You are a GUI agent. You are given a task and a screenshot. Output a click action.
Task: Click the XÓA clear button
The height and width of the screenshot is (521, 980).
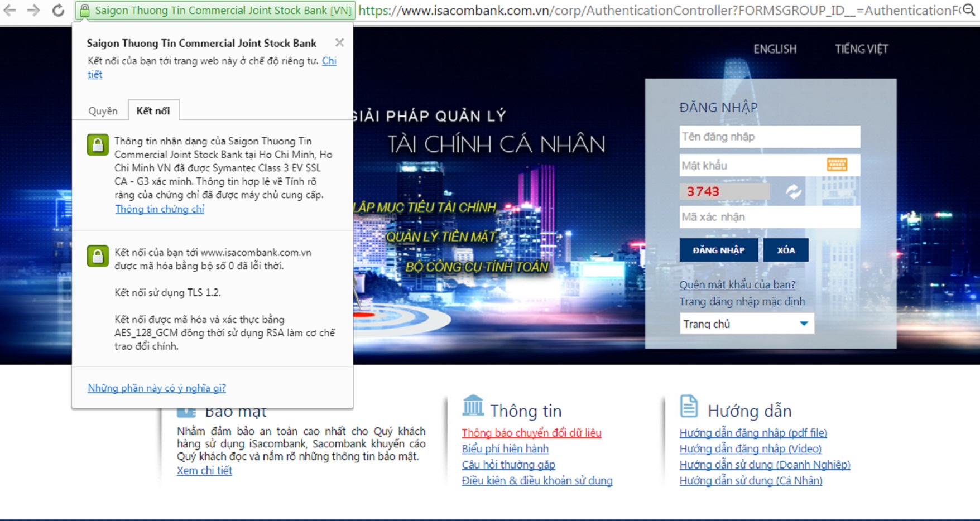click(x=786, y=250)
